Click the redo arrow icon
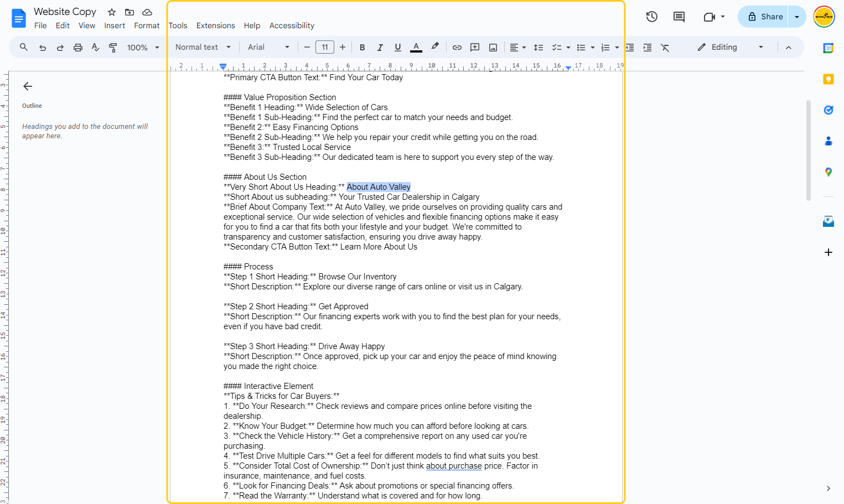This screenshot has height=504, width=844. pyautogui.click(x=60, y=48)
